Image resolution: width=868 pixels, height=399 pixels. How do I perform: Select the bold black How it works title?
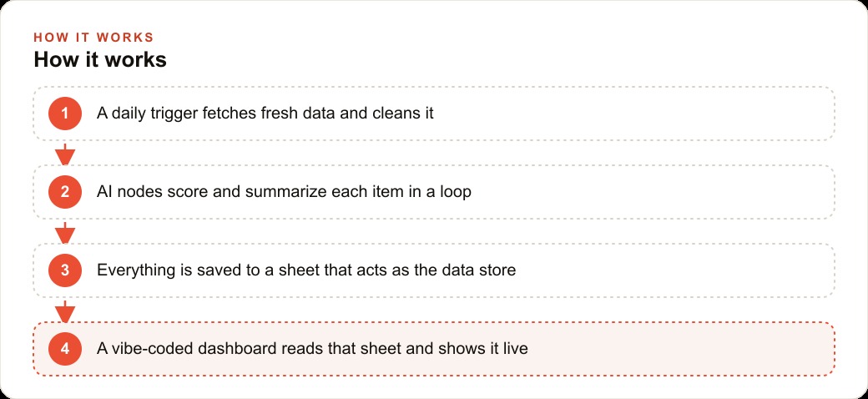(x=100, y=60)
